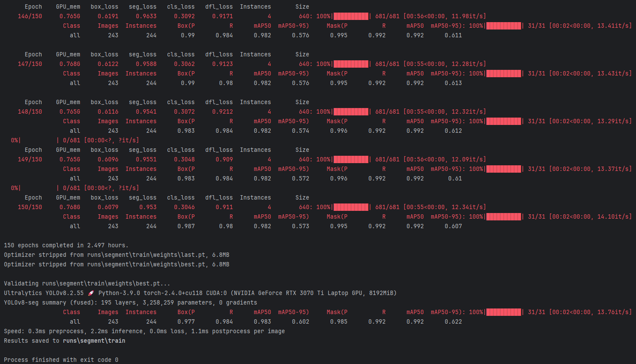Screen dimensions: 636x364
Task: Select the Box(P value 0.987
Action: pos(186,226)
